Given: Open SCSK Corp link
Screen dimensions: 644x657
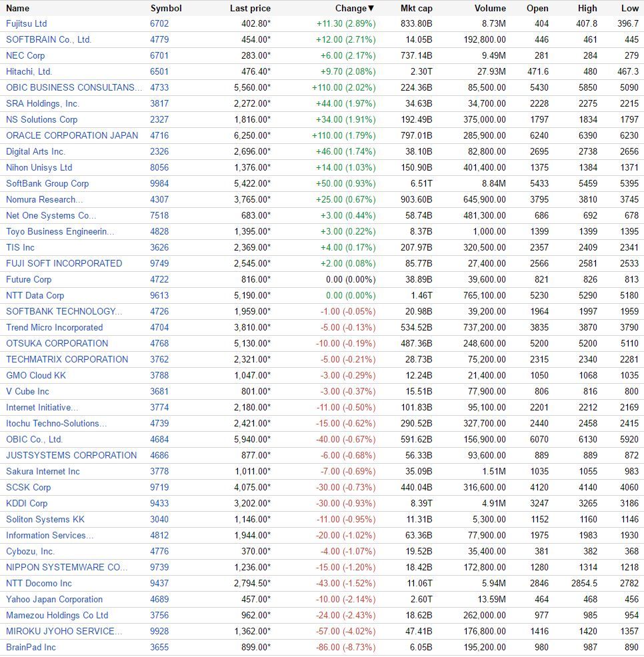Looking at the screenshot, I should 28,487.
